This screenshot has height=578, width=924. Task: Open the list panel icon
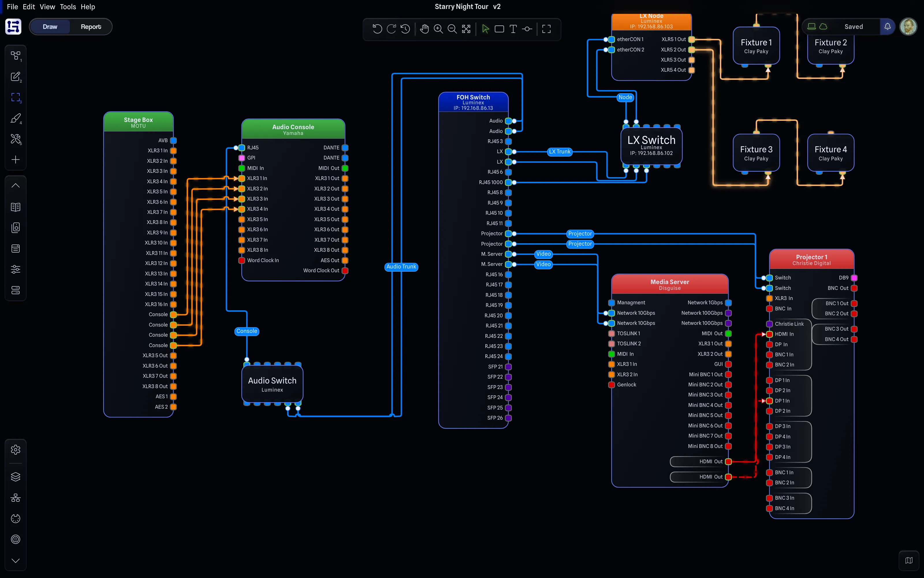tap(16, 249)
